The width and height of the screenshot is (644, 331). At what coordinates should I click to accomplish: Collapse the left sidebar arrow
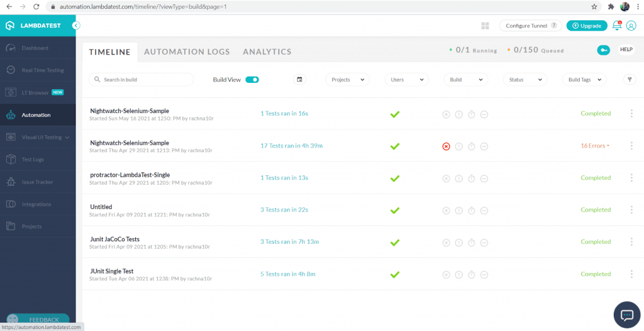(76, 26)
